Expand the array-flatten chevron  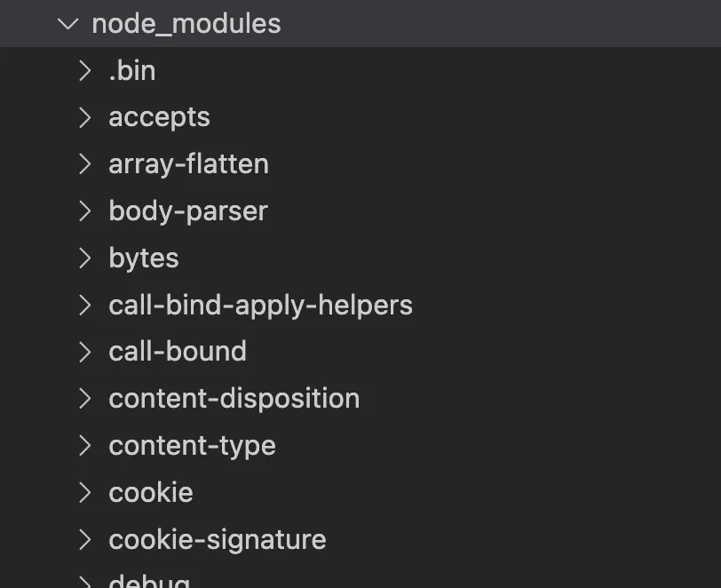click(x=84, y=164)
